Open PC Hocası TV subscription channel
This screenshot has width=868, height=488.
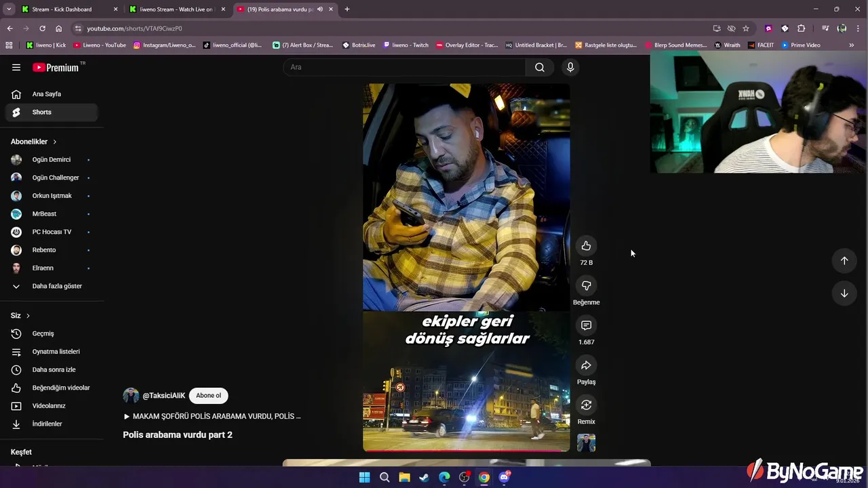(x=52, y=232)
